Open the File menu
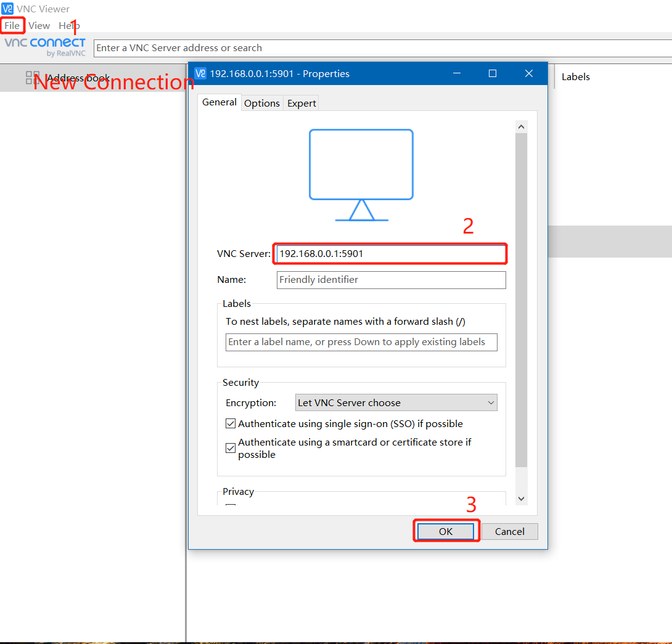The image size is (672, 644). point(12,25)
